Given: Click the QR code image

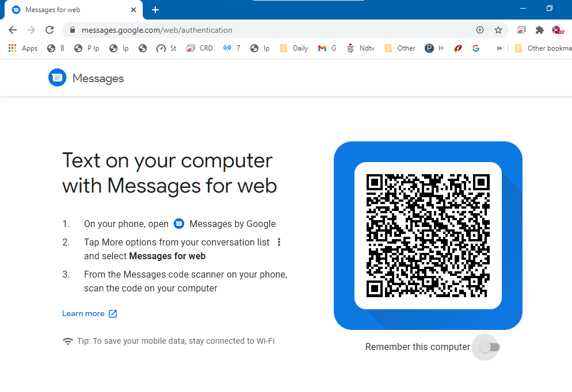Looking at the screenshot, I should point(428,236).
